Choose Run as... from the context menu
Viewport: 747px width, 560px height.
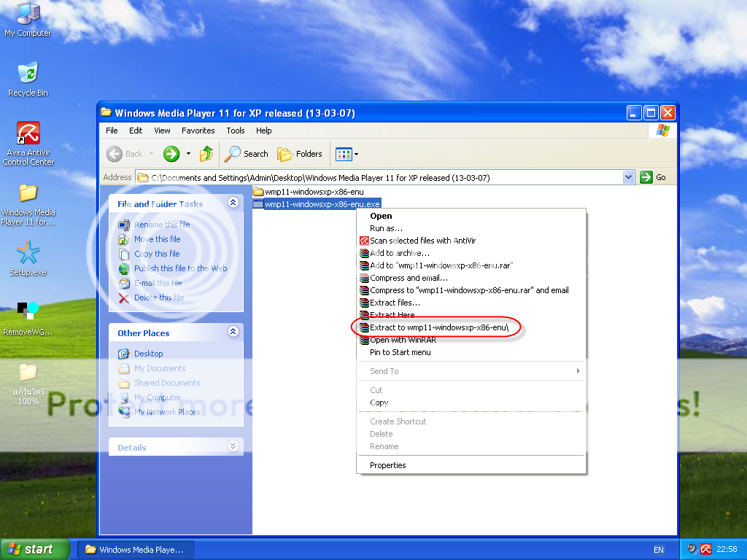pyautogui.click(x=471, y=228)
